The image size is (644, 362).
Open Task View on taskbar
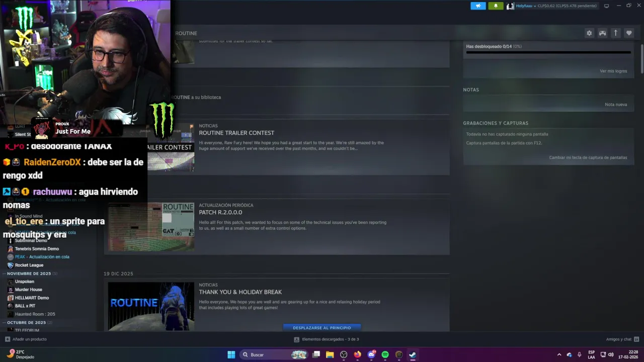[316, 354]
